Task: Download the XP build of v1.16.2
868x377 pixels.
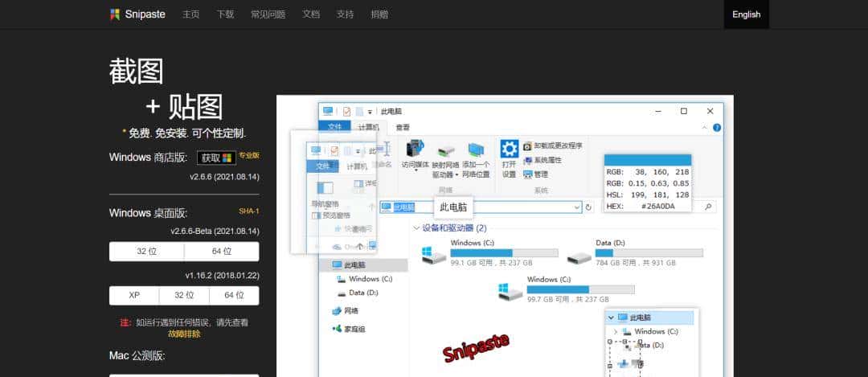Action: pyautogui.click(x=134, y=296)
